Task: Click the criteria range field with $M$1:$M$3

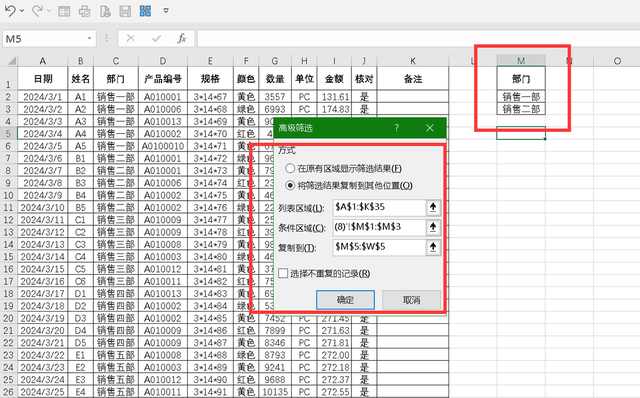Action: point(379,227)
